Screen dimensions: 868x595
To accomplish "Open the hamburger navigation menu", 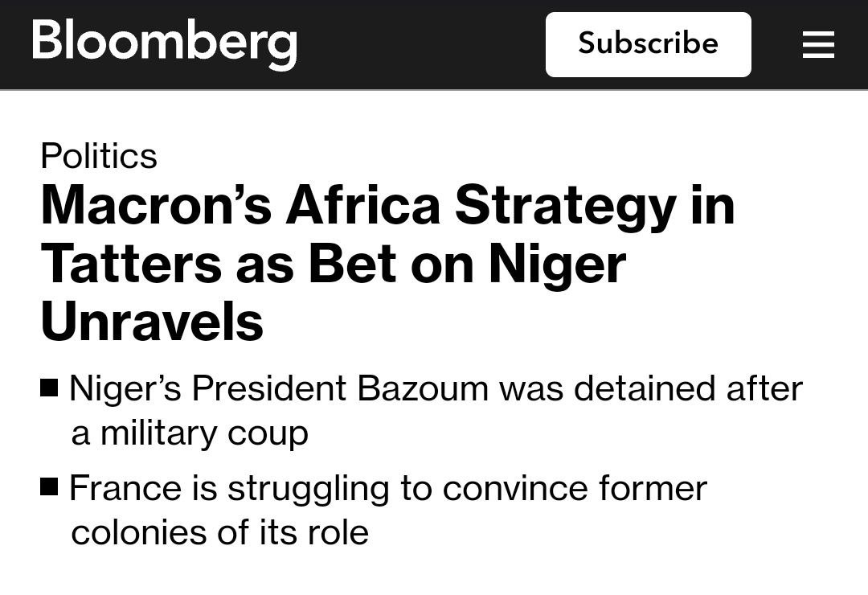I will (x=818, y=44).
